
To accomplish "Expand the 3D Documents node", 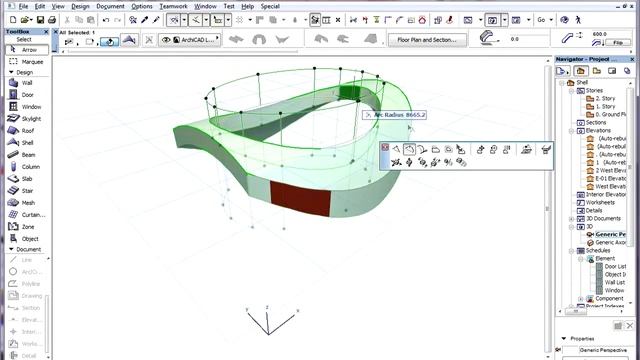I will pos(572,219).
